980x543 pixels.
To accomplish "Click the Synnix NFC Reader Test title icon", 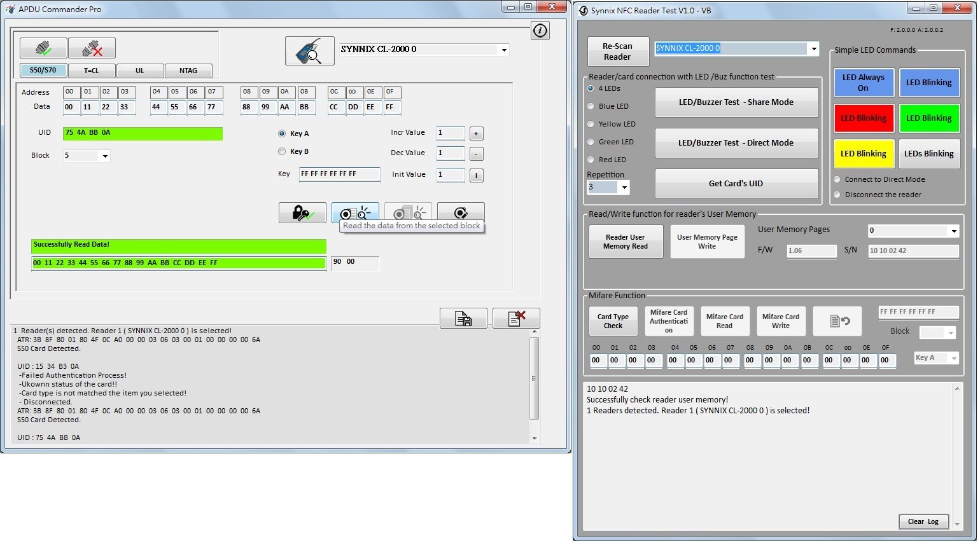I will [x=583, y=10].
